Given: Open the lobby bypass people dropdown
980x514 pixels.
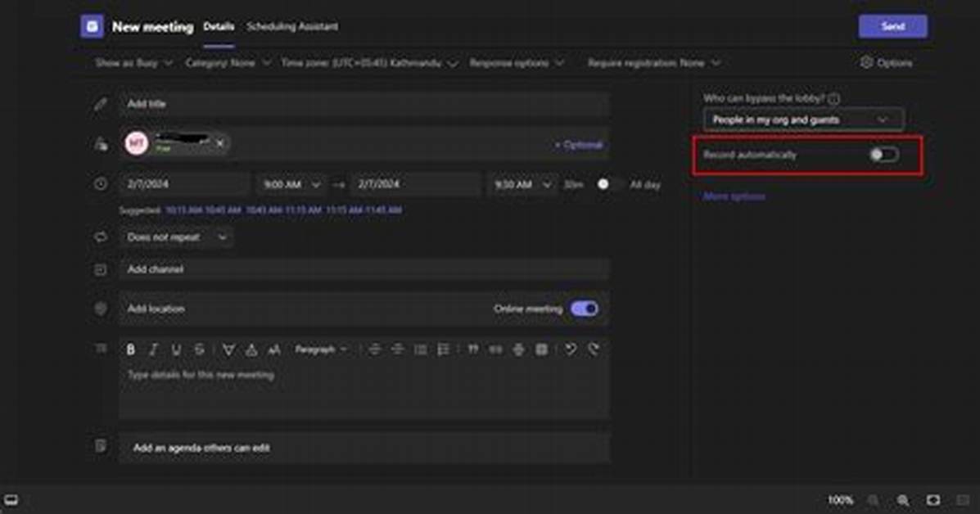Looking at the screenshot, I should pyautogui.click(x=803, y=119).
